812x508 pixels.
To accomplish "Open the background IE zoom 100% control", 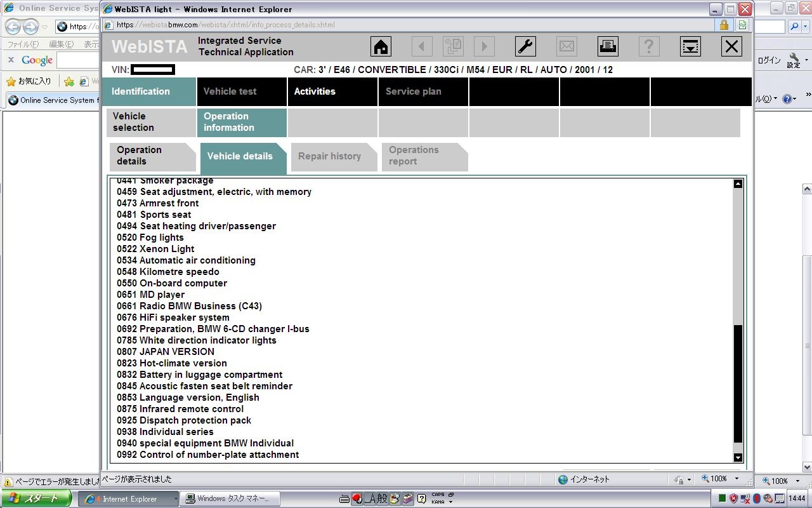I will tap(781, 481).
